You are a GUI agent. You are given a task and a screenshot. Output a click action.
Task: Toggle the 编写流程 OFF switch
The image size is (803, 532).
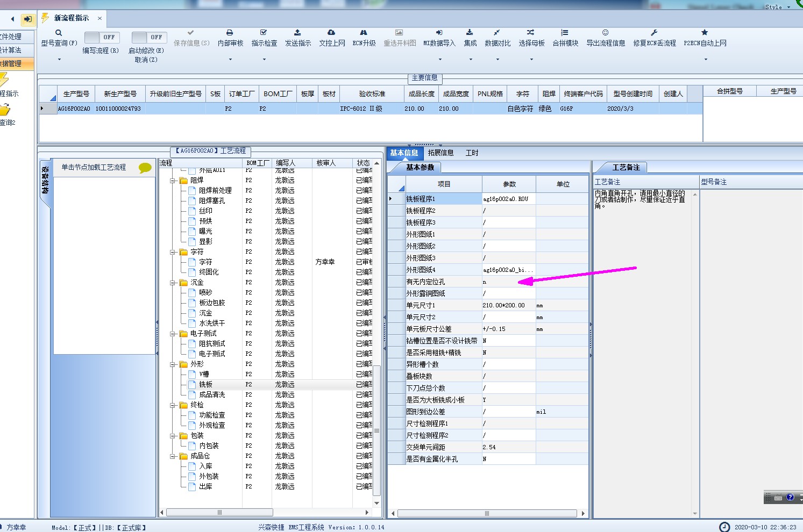[x=102, y=37]
